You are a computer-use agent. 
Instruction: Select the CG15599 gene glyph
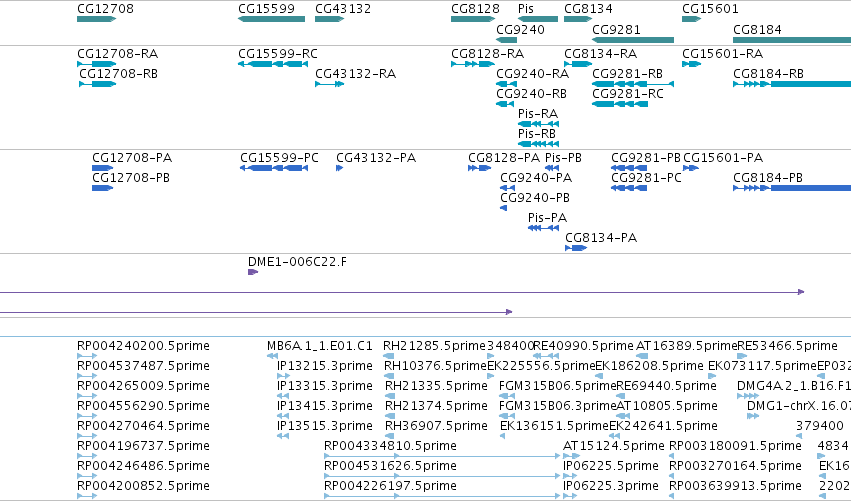271,19
